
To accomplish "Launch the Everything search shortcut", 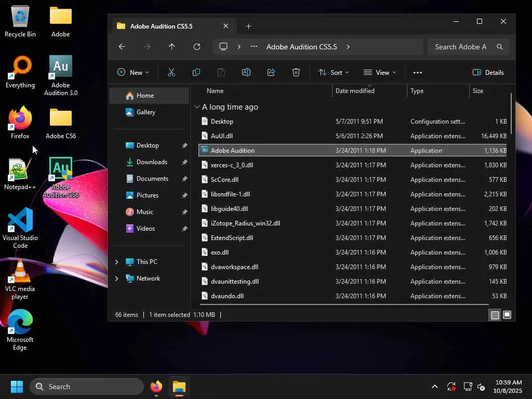I will 20,72.
